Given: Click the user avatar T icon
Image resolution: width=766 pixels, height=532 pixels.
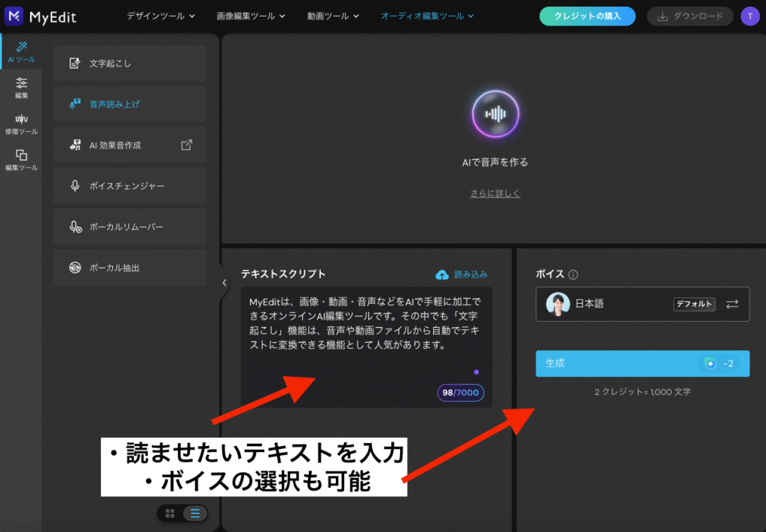Looking at the screenshot, I should coord(750,16).
